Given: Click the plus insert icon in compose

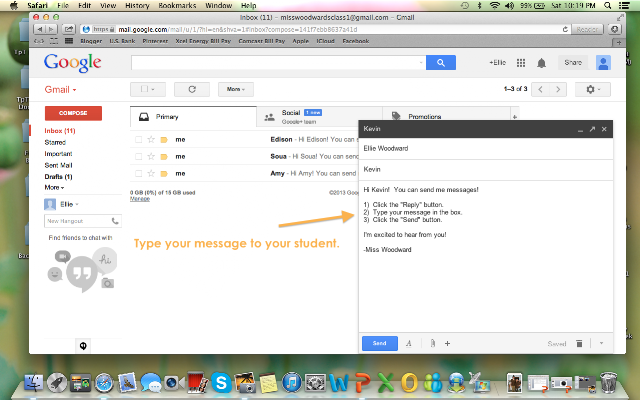Looking at the screenshot, I should point(447,343).
